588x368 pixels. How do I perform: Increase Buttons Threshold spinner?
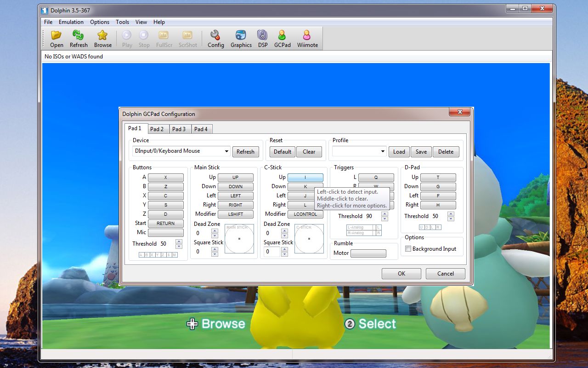(179, 241)
